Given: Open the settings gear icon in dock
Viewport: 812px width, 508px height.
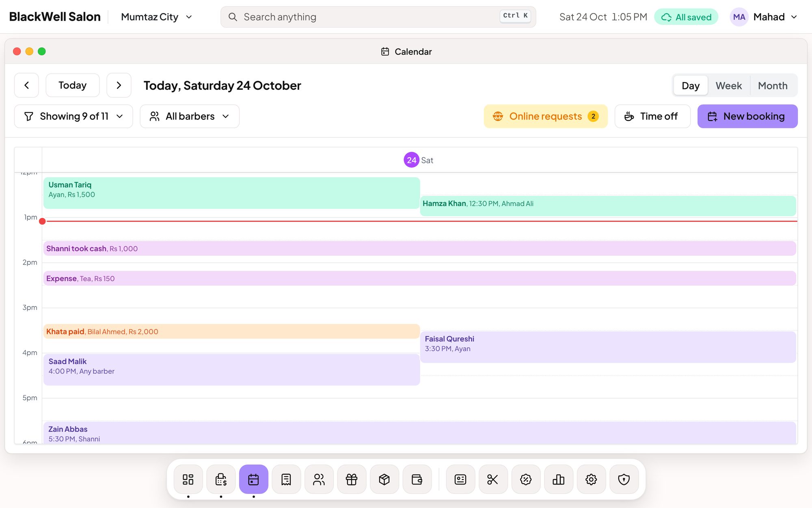Looking at the screenshot, I should coord(591,479).
